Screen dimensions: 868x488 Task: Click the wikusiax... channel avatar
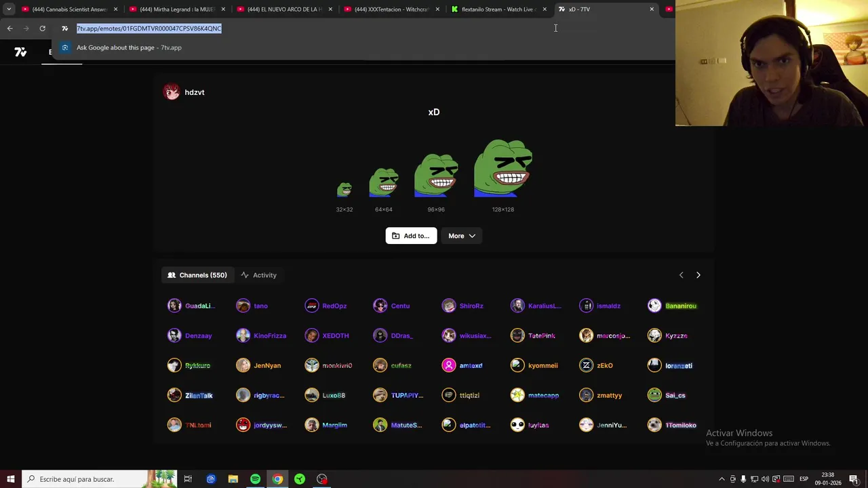pos(449,335)
